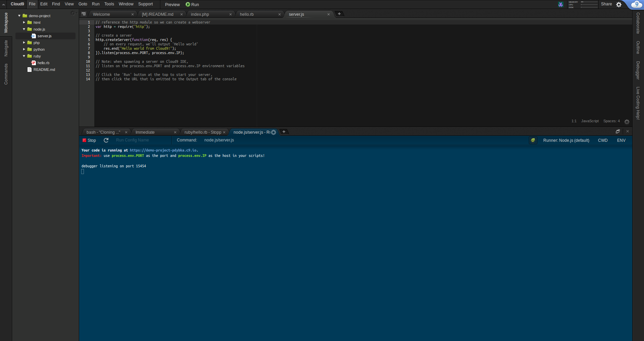Collapse the ruby folder
The width and height of the screenshot is (644, 341).
pos(24,56)
